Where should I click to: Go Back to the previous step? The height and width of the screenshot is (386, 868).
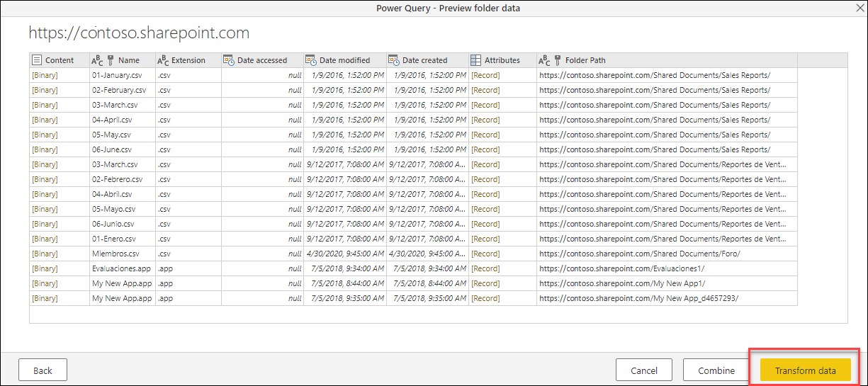click(x=43, y=370)
